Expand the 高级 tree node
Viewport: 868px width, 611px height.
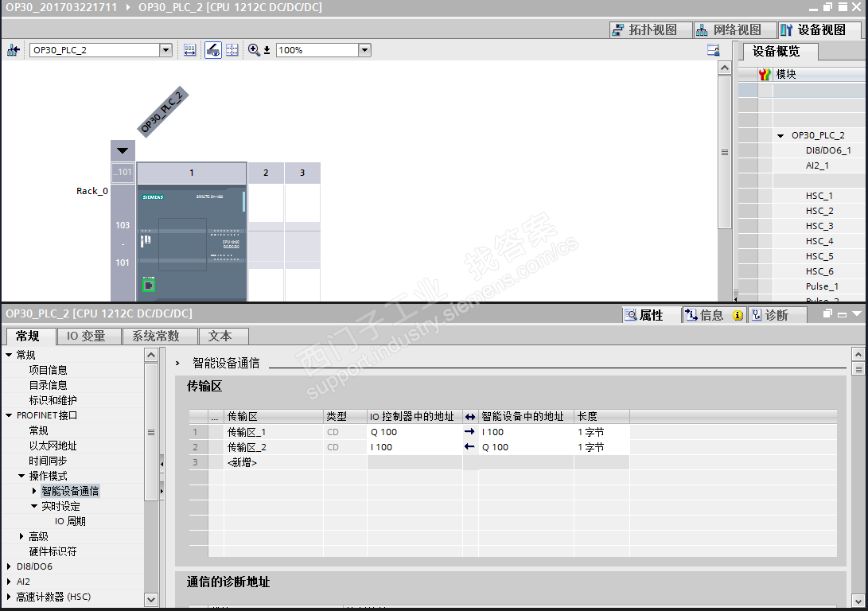[21, 536]
